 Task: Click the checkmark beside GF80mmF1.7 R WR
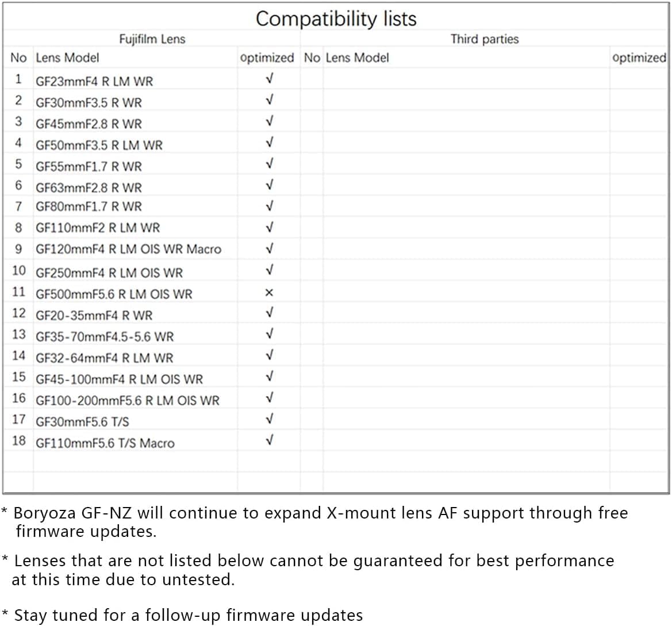pyautogui.click(x=269, y=206)
